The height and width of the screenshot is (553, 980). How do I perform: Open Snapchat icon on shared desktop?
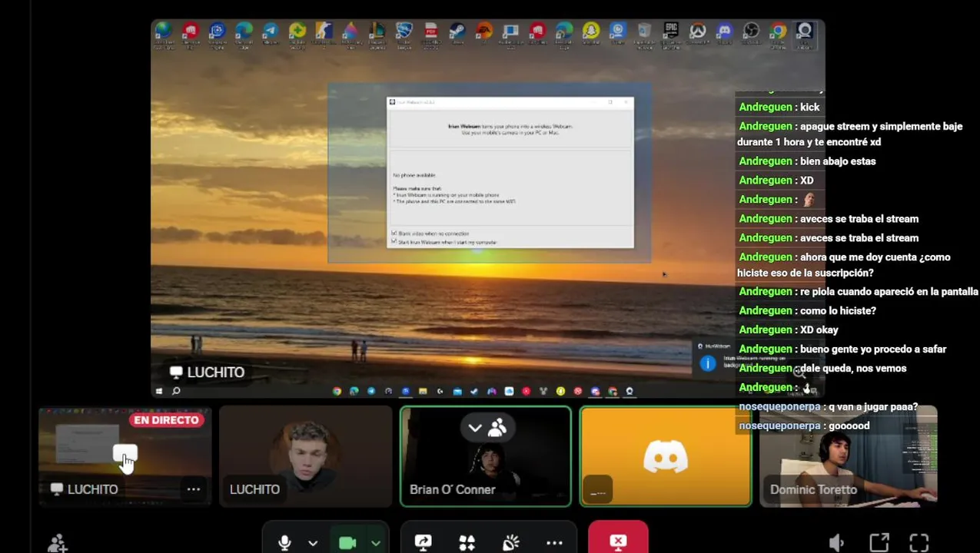click(590, 31)
